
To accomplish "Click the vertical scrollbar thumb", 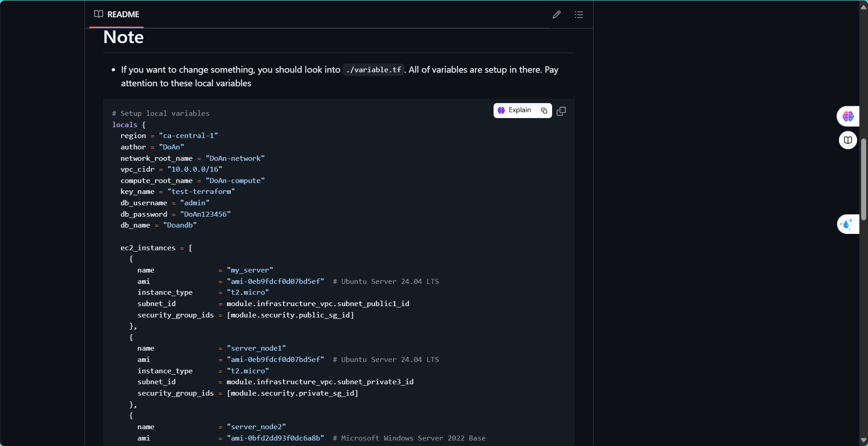I will (863, 179).
